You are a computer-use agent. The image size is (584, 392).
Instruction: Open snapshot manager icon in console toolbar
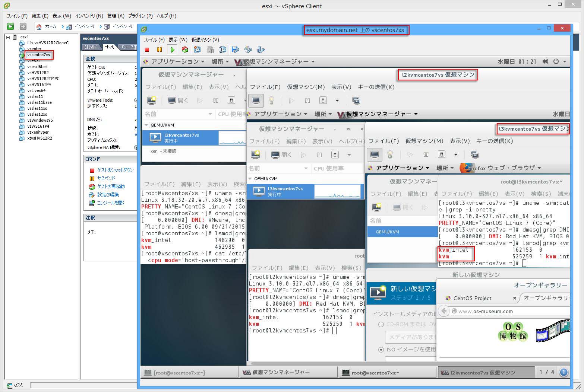point(223,50)
